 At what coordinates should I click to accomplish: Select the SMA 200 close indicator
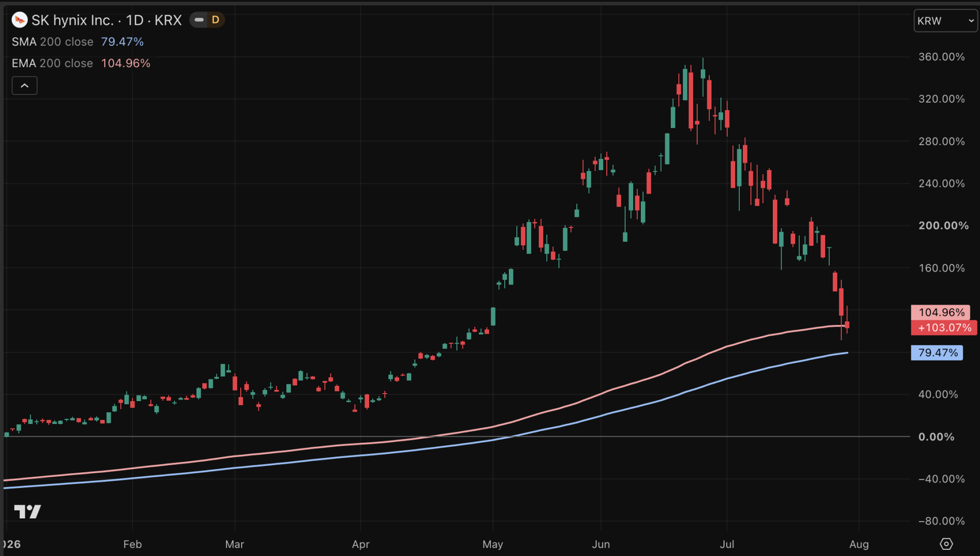click(x=53, y=42)
